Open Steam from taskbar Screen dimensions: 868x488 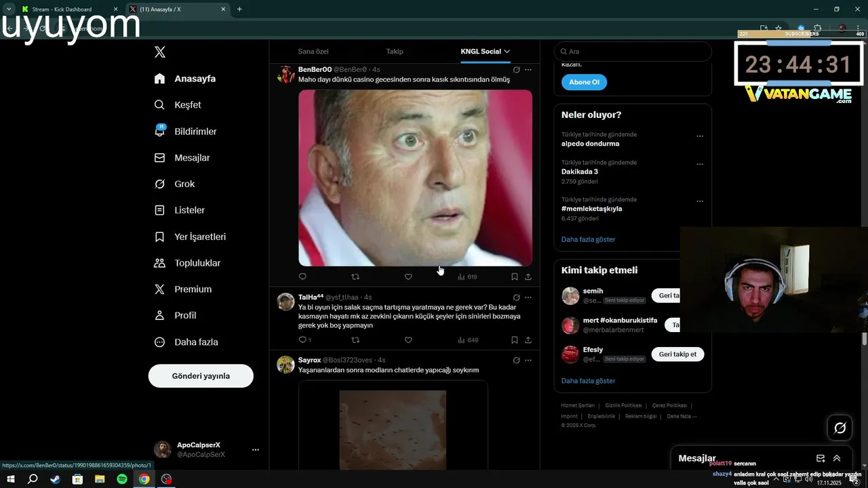pyautogui.click(x=55, y=479)
